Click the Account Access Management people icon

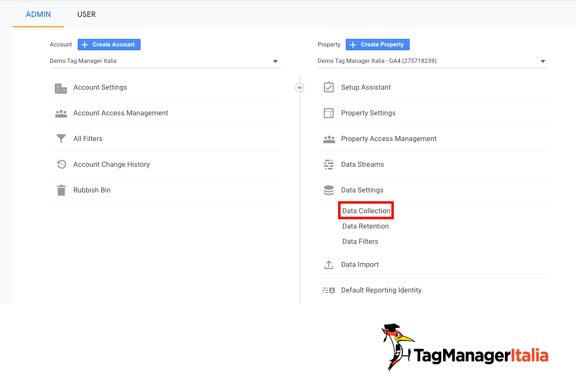tap(61, 114)
